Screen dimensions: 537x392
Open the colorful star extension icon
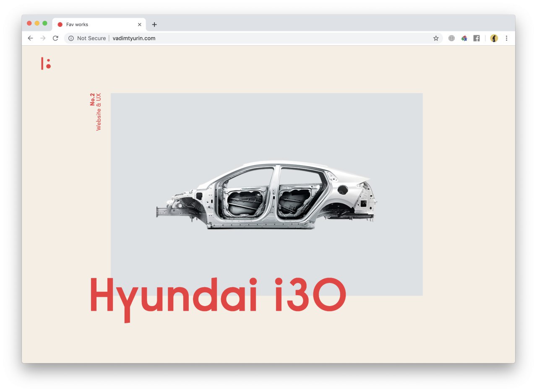[x=464, y=38]
